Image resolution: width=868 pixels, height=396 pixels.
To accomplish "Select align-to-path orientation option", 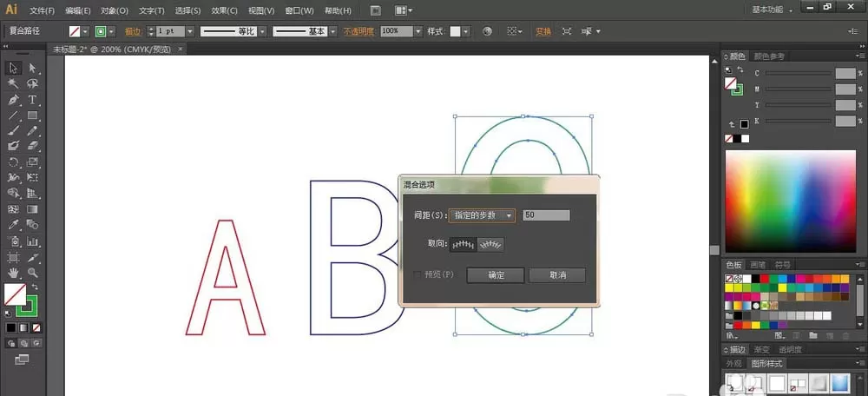I will tap(490, 245).
